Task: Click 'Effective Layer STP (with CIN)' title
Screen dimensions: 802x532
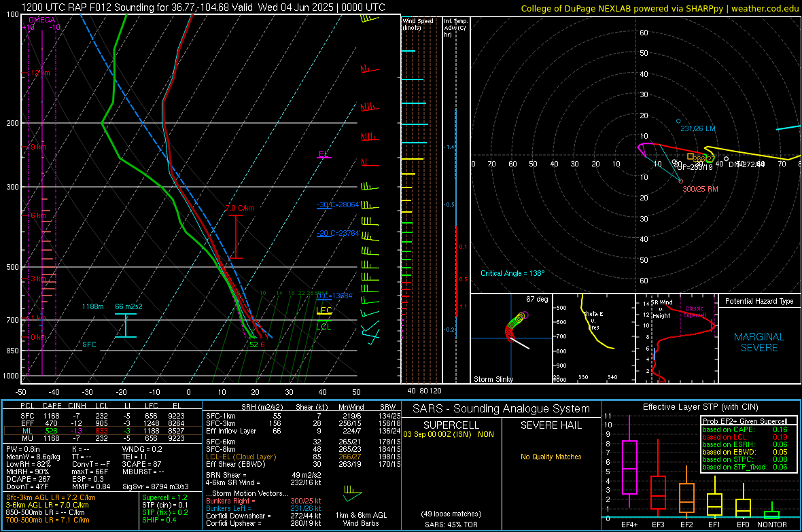Action: coord(701,407)
